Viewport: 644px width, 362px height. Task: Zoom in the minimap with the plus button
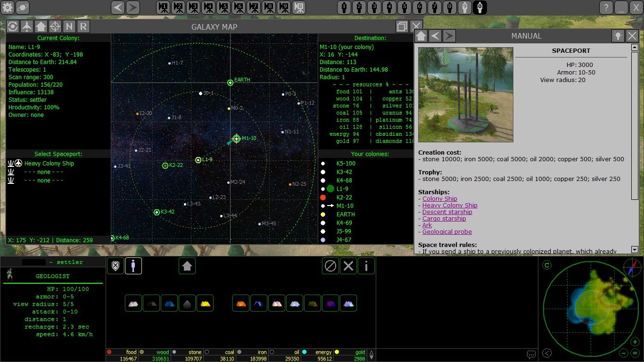pos(635,342)
